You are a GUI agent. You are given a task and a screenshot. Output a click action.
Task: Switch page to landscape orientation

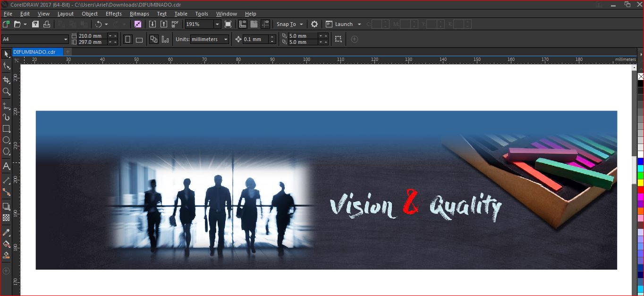139,40
